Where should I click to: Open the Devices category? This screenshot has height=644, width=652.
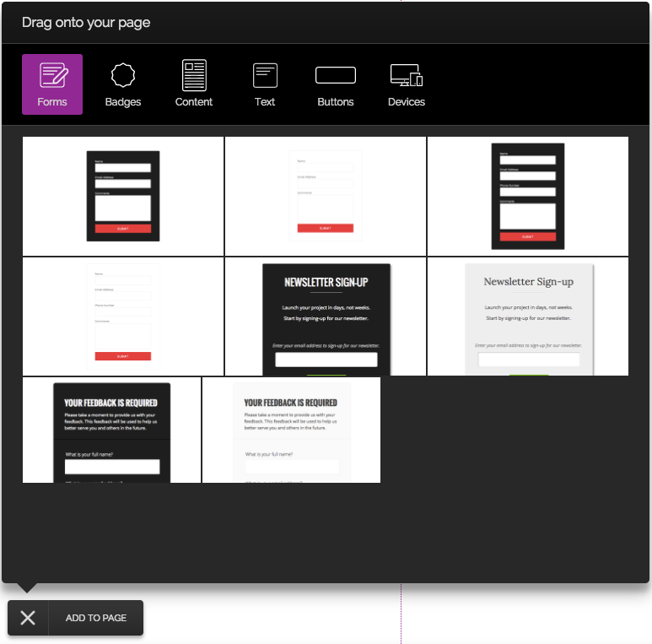tap(407, 84)
